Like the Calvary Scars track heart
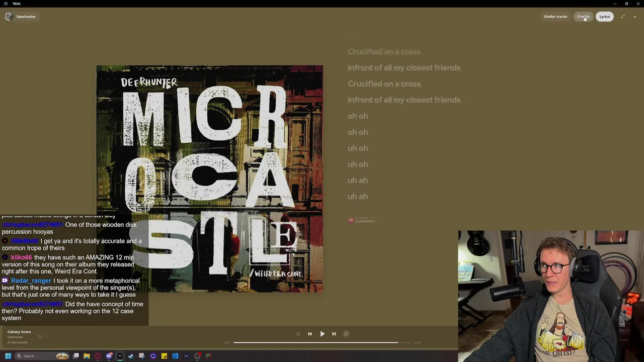Screen dimensions: 644x362 click(x=40, y=337)
